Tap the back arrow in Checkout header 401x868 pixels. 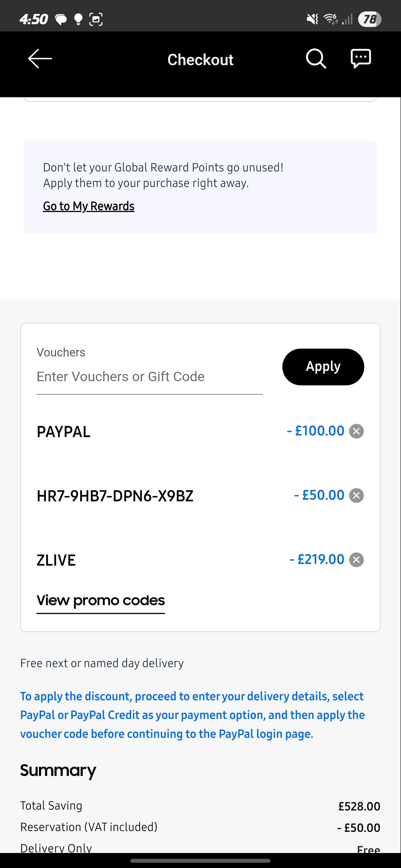40,59
